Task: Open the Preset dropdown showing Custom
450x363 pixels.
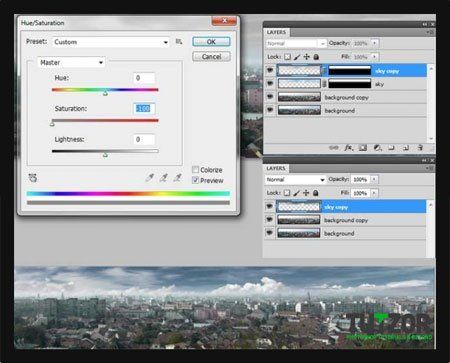Action: pos(111,42)
